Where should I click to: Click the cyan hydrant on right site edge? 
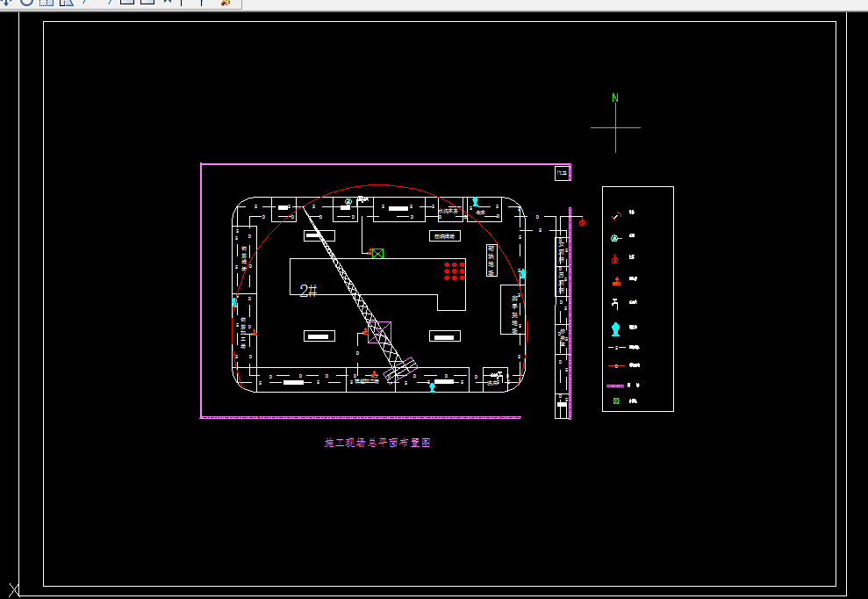[522, 274]
